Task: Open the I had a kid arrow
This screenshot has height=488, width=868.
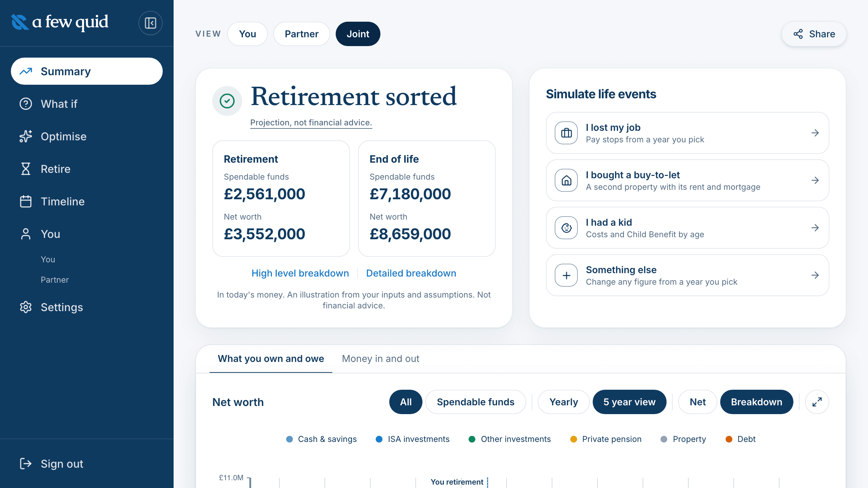Action: click(815, 228)
